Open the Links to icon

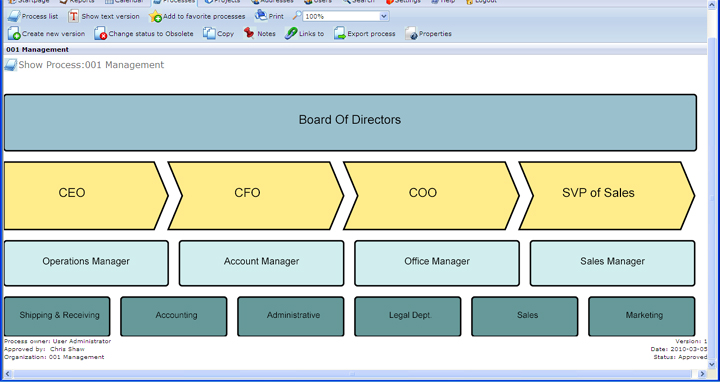tap(291, 33)
